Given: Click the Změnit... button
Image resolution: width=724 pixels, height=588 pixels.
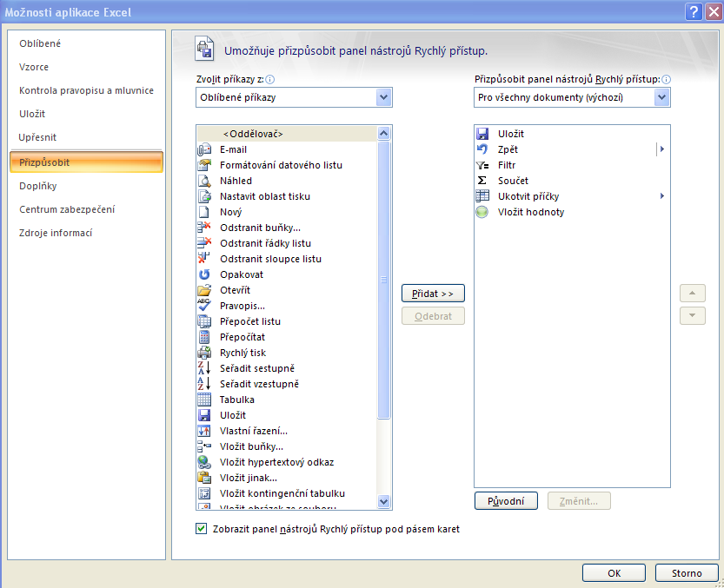Looking at the screenshot, I should coord(579,501).
